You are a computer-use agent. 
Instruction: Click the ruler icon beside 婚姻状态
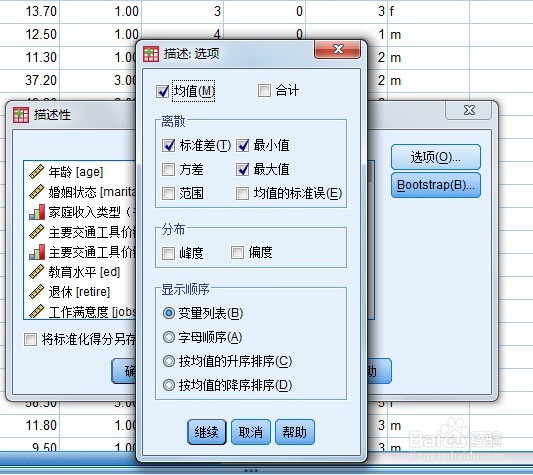(37, 191)
